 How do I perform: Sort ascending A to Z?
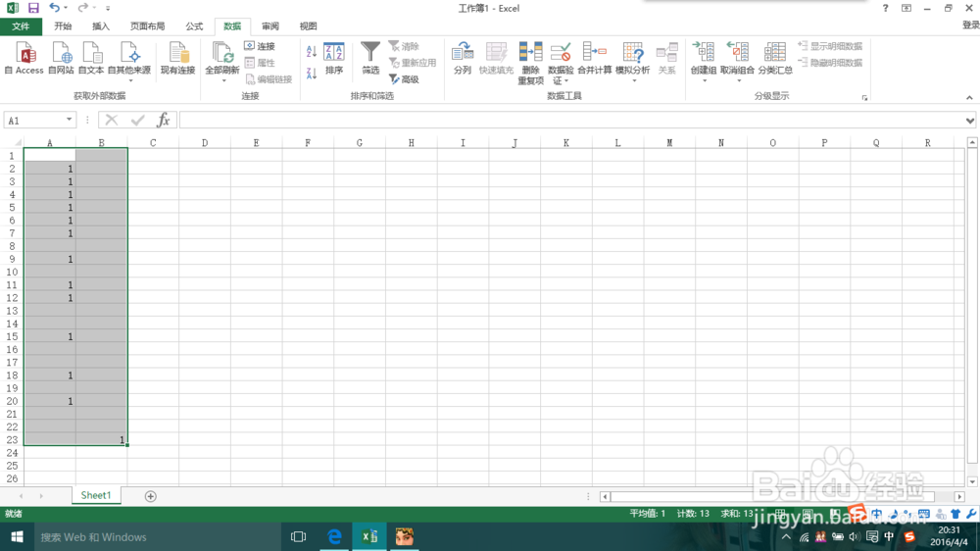click(x=312, y=51)
